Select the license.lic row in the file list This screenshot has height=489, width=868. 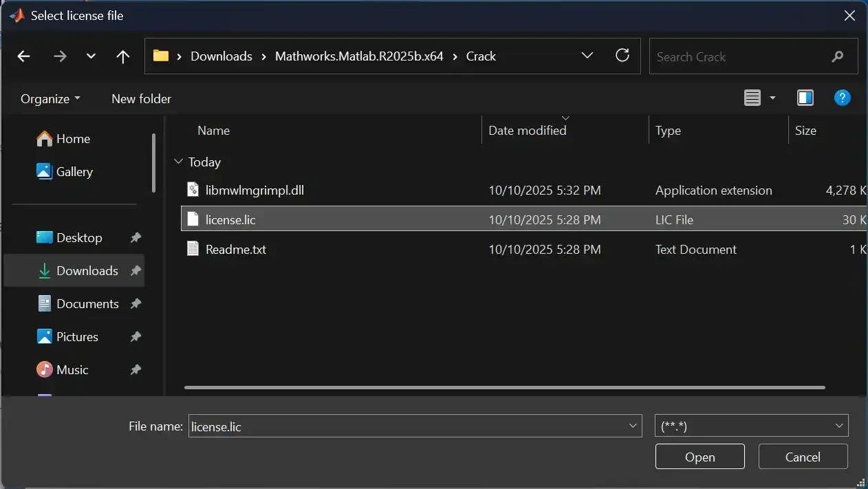click(523, 220)
